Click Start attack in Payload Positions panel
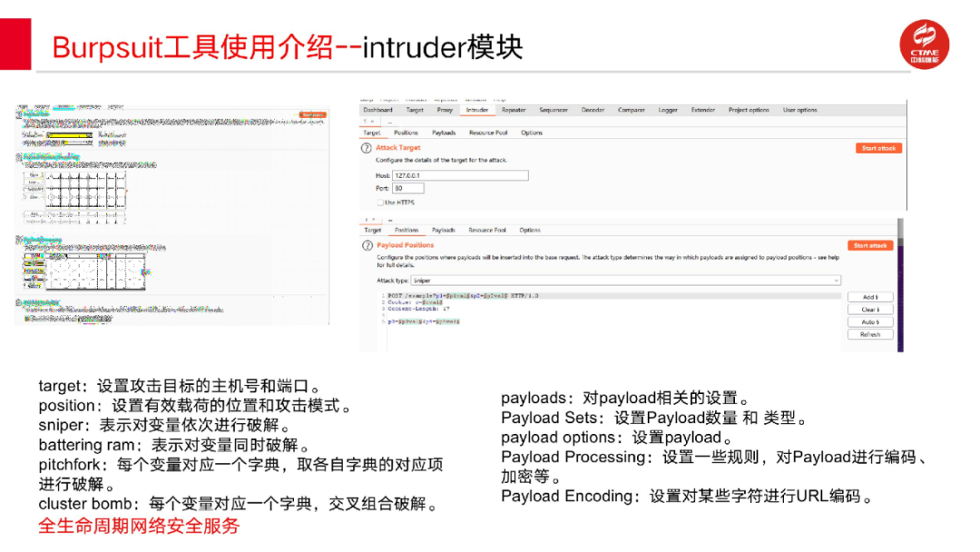980x552 pixels. (x=870, y=246)
